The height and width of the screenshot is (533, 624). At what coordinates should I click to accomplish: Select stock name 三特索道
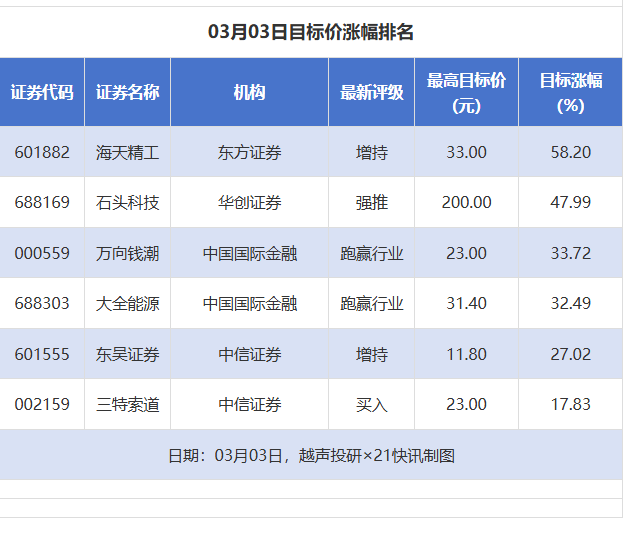point(127,404)
